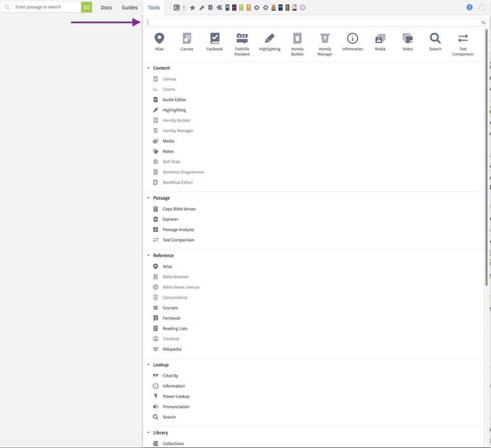This screenshot has height=448, width=491.
Task: Click the blue notification badge at top right
Action: coord(470,7)
